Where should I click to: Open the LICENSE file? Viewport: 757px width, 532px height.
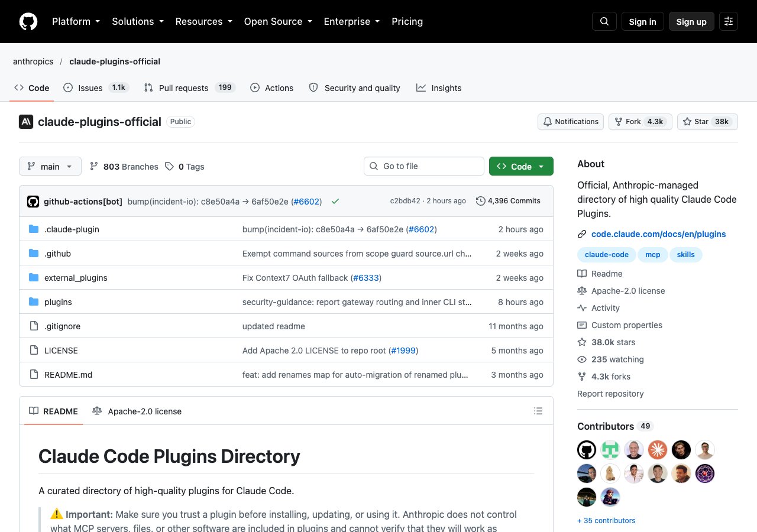click(61, 351)
